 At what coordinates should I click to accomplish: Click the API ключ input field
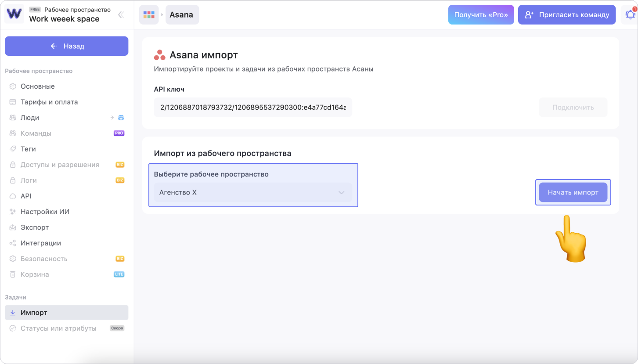pos(253,108)
